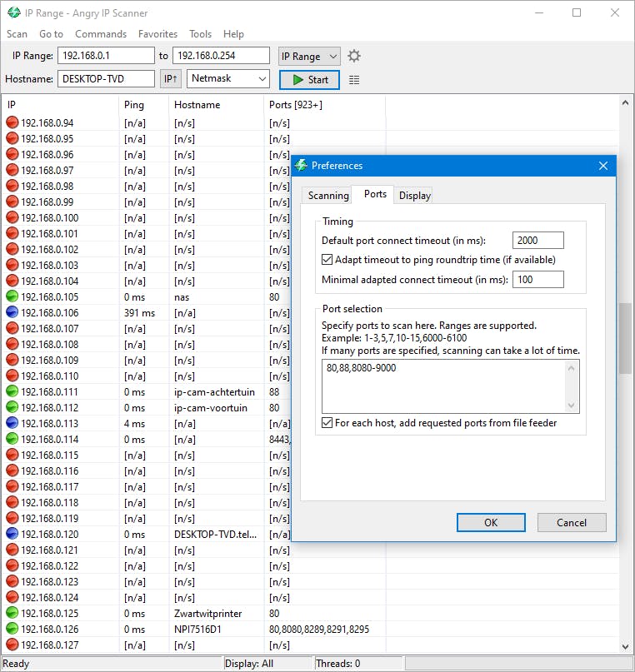Switch to the Scanning tab
The image size is (635, 672).
pyautogui.click(x=328, y=196)
